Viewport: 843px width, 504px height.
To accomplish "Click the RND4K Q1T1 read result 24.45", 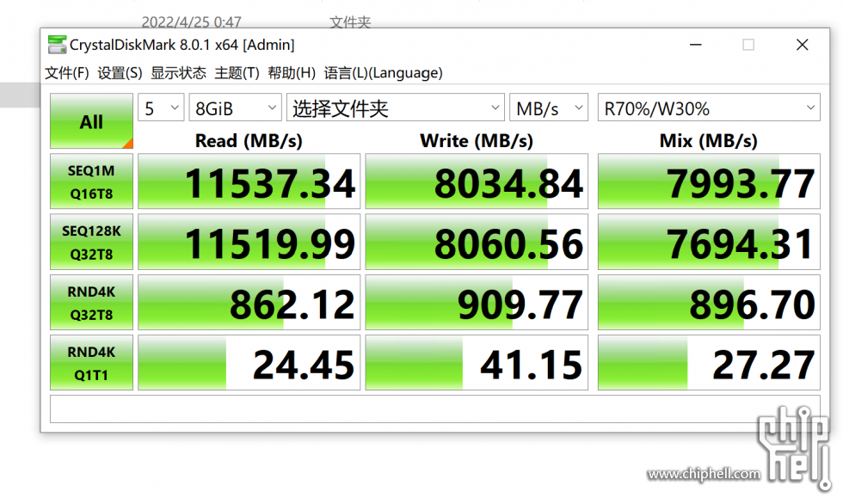I will 249,363.
